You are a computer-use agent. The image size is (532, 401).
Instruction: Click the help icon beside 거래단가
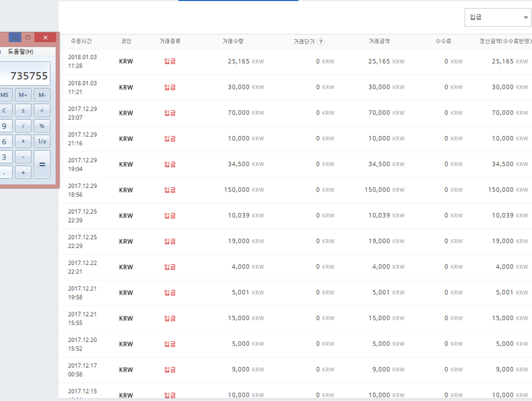point(321,42)
